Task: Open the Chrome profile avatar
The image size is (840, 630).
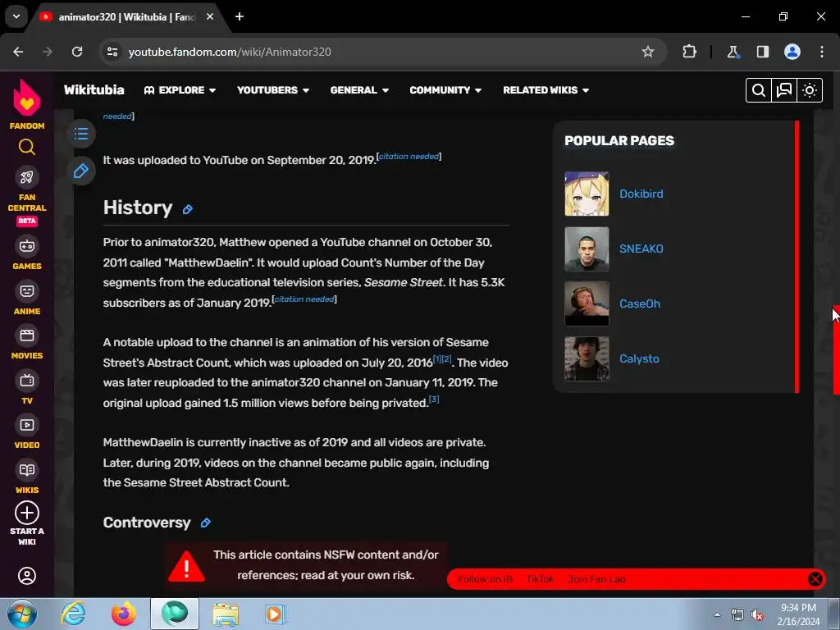Action: pyautogui.click(x=792, y=52)
